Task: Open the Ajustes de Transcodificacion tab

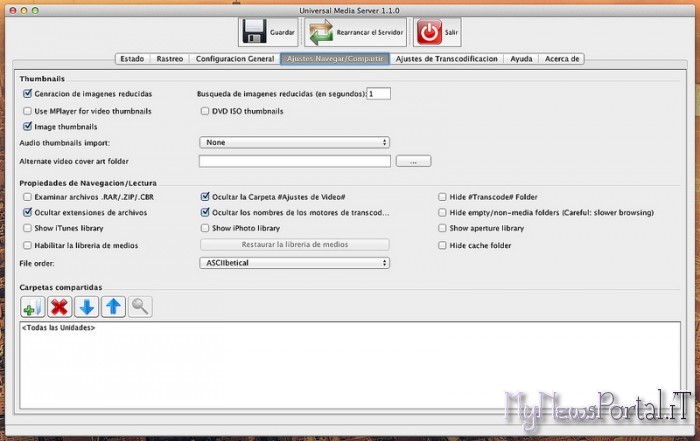Action: point(446,59)
